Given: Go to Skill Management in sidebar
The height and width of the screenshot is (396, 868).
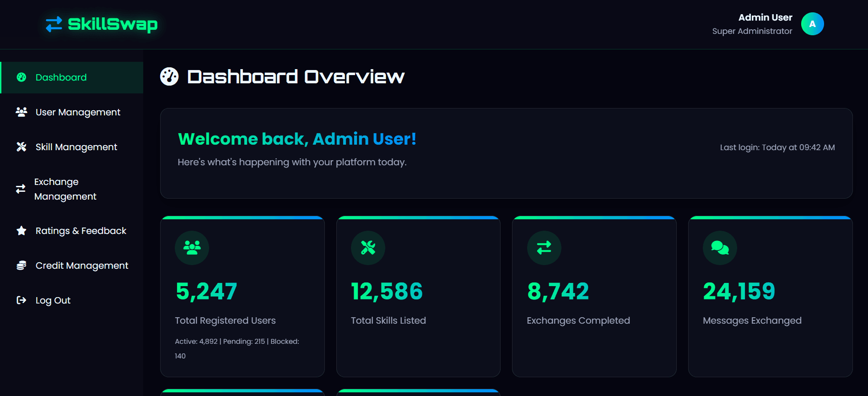Looking at the screenshot, I should (x=72, y=147).
